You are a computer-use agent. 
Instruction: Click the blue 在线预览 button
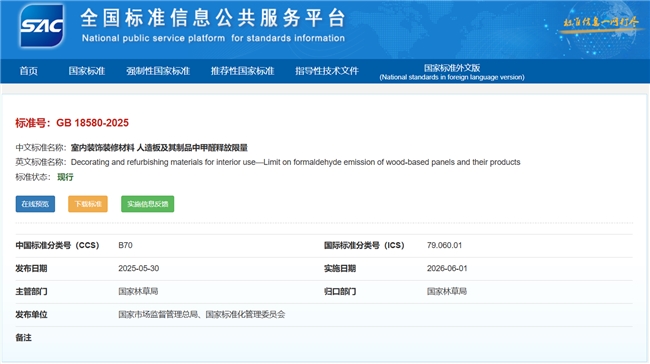click(35, 204)
